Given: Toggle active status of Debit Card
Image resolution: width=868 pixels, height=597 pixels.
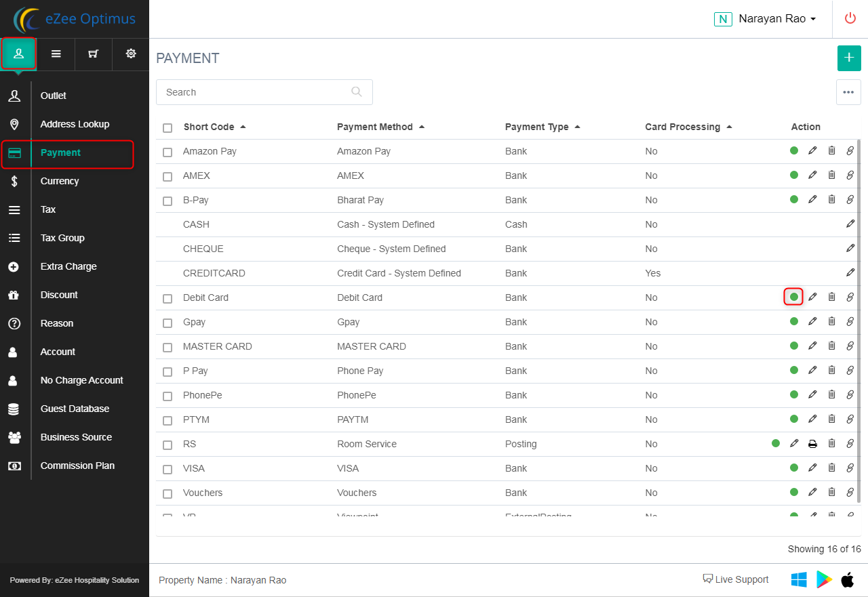Looking at the screenshot, I should 794,297.
